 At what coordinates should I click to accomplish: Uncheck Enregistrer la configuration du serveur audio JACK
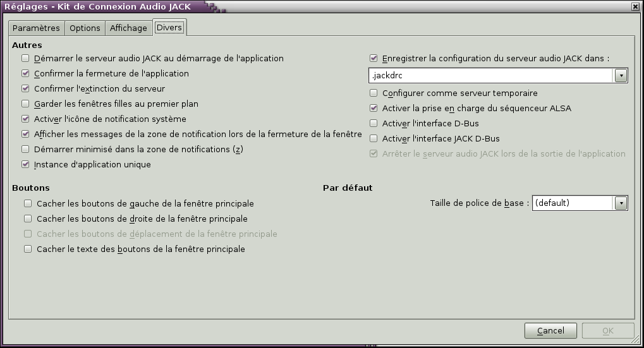tap(374, 58)
